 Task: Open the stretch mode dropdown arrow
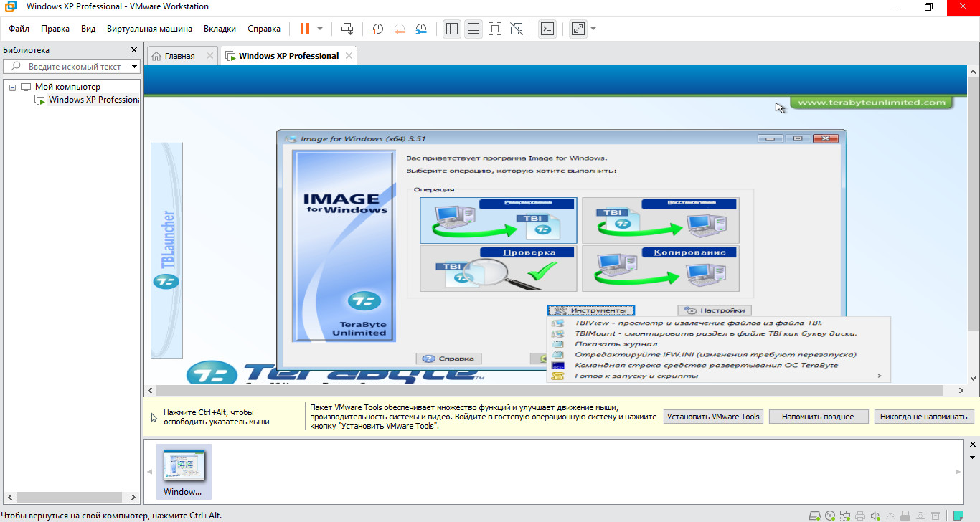593,29
